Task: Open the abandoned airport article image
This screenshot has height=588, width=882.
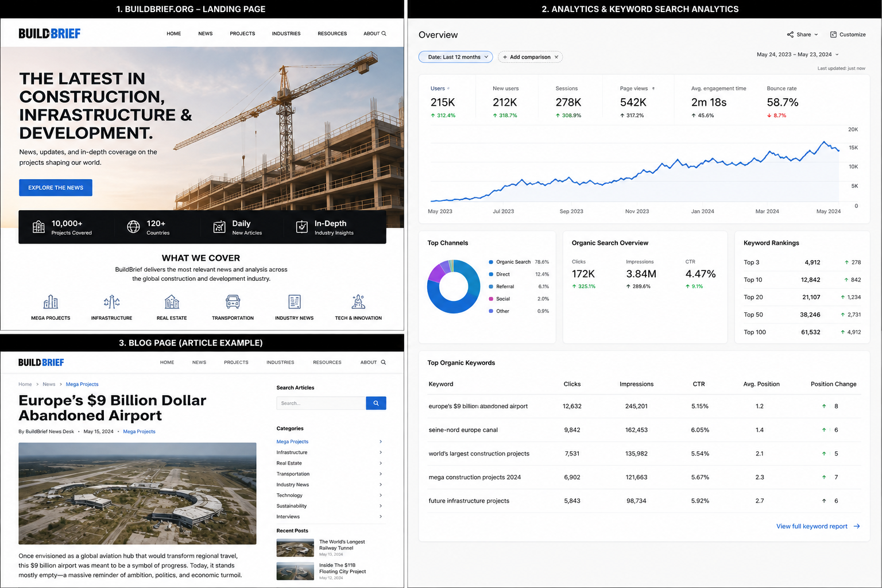Action: tap(137, 493)
